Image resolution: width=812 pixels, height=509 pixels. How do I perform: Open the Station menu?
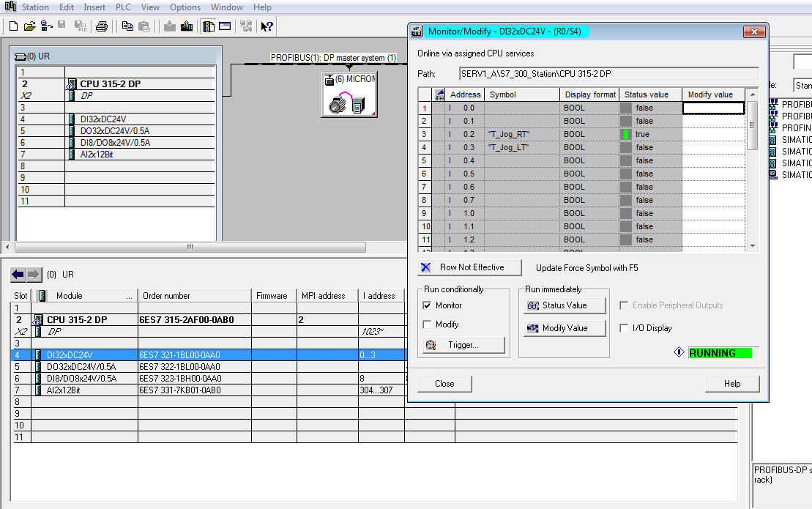pos(35,7)
